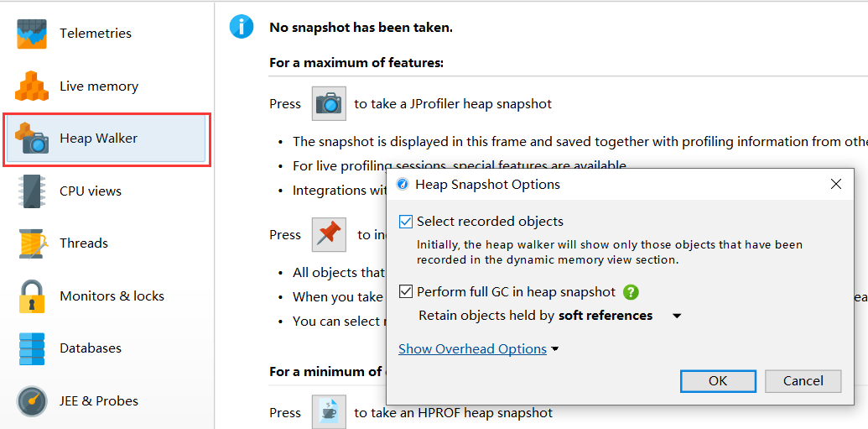Open the soft references dropdown
Screen dimensions: 868x429
[x=677, y=317]
